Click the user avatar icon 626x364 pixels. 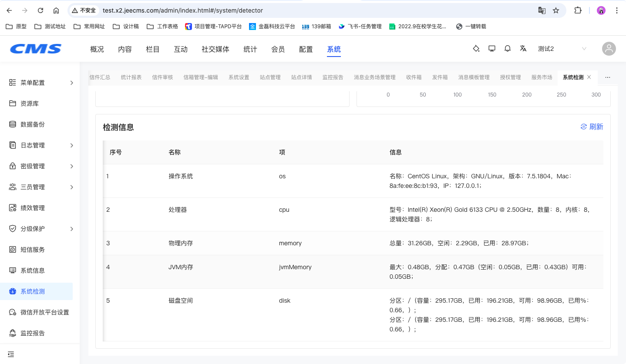pyautogui.click(x=609, y=49)
